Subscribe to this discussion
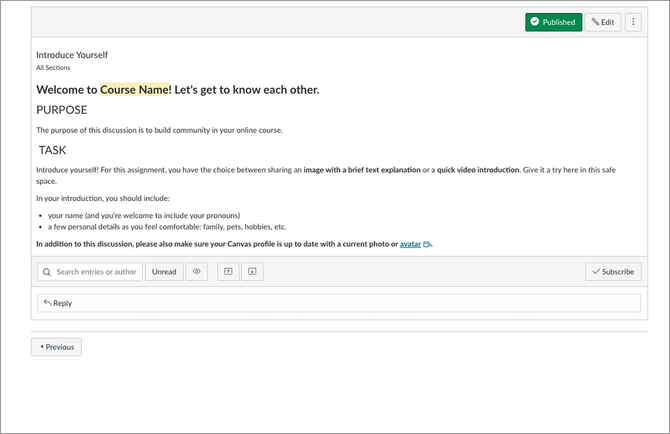Screen dimensions: 670x434 tap(613, 271)
